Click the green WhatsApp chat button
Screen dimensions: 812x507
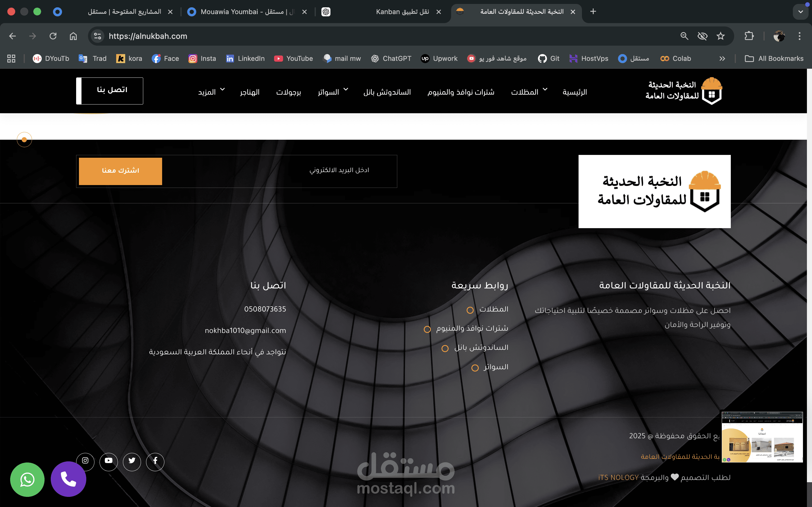tap(27, 479)
